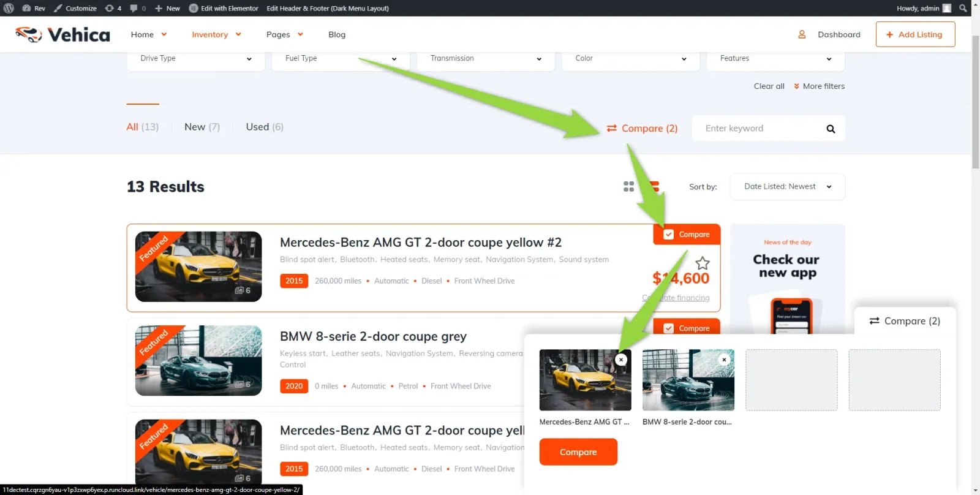This screenshot has height=495, width=980.
Task: Open the Home menu
Action: click(x=149, y=34)
